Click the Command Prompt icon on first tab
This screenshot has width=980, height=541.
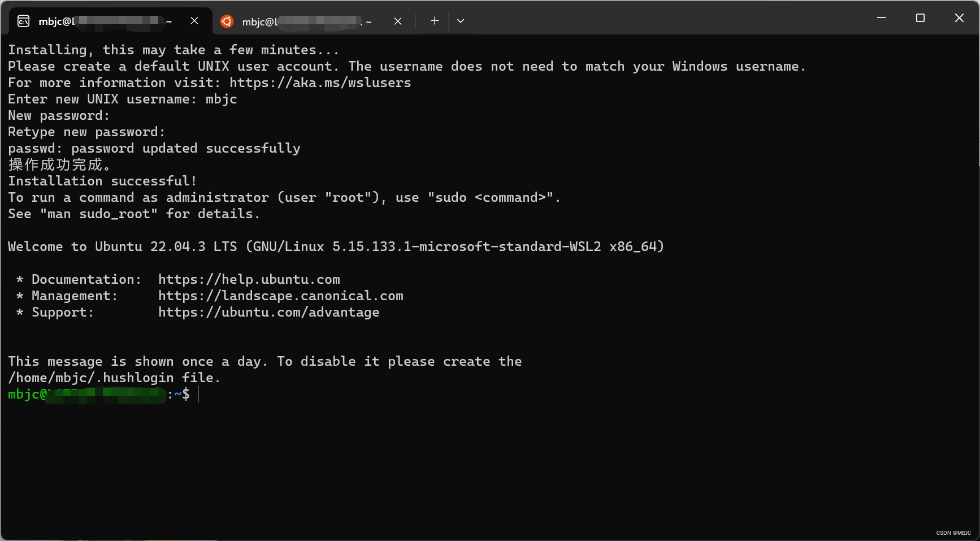tap(24, 21)
